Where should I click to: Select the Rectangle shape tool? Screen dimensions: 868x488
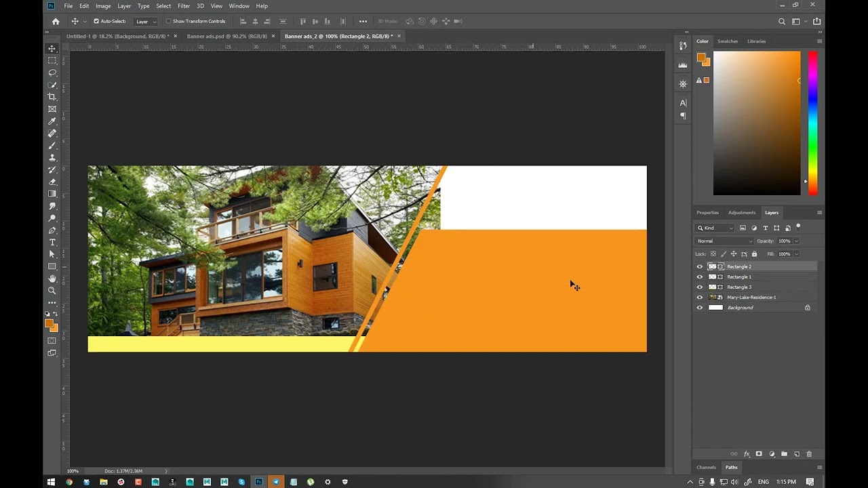click(x=52, y=266)
